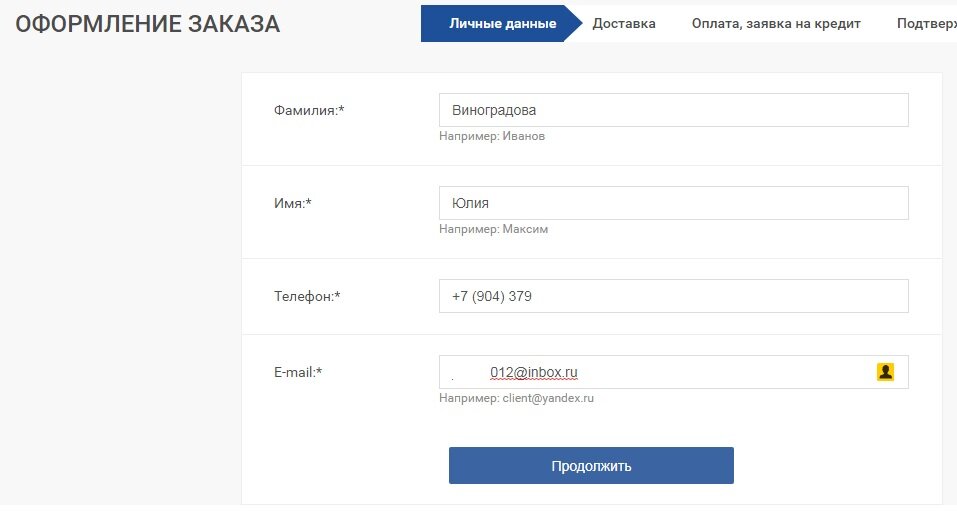The width and height of the screenshot is (957, 513).
Task: Focus the Фамилия field containing Виноградова
Action: pos(673,110)
